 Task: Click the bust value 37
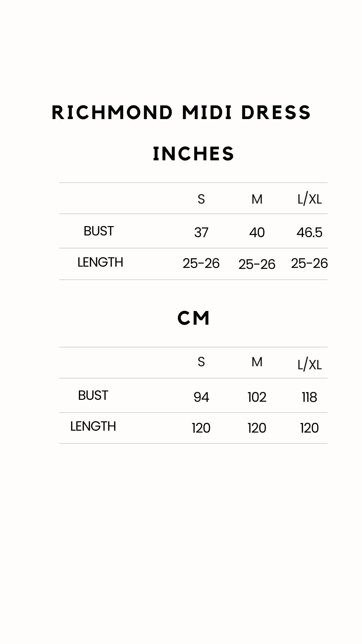[x=201, y=232]
